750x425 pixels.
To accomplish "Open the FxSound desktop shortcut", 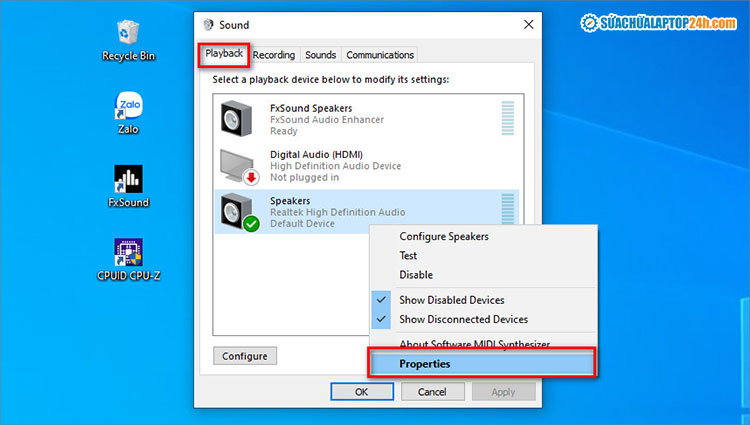I will [x=127, y=180].
